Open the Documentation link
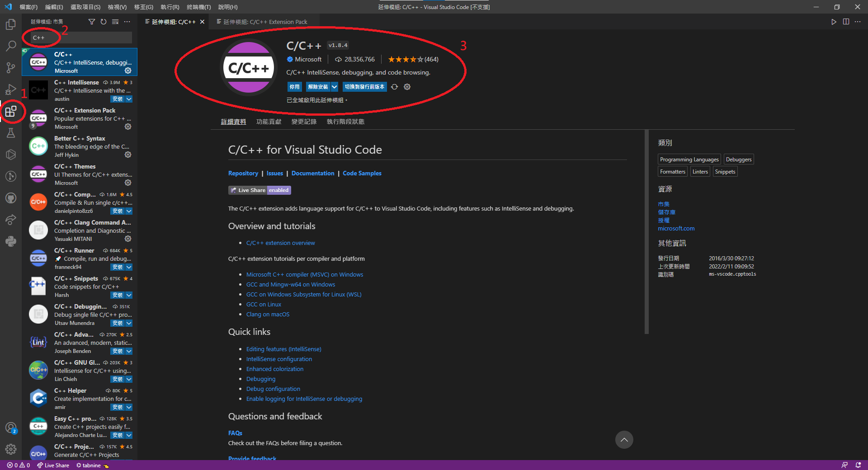The width and height of the screenshot is (868, 470). [313, 173]
